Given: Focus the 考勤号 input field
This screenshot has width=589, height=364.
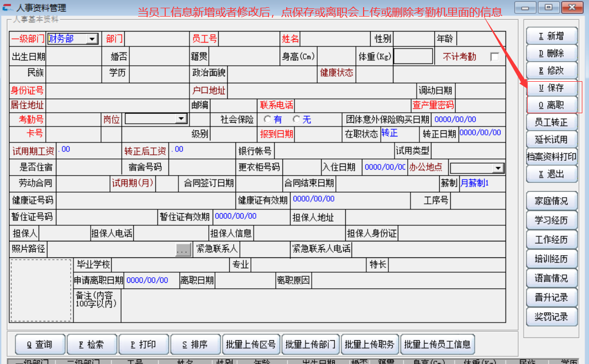Looking at the screenshot, I should pyautogui.click(x=73, y=119).
